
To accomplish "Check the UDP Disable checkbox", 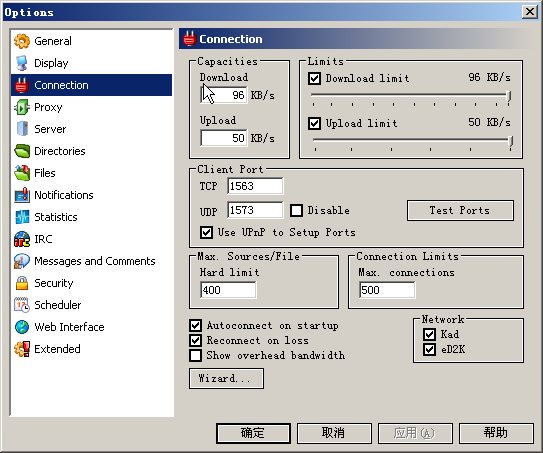I will (296, 211).
